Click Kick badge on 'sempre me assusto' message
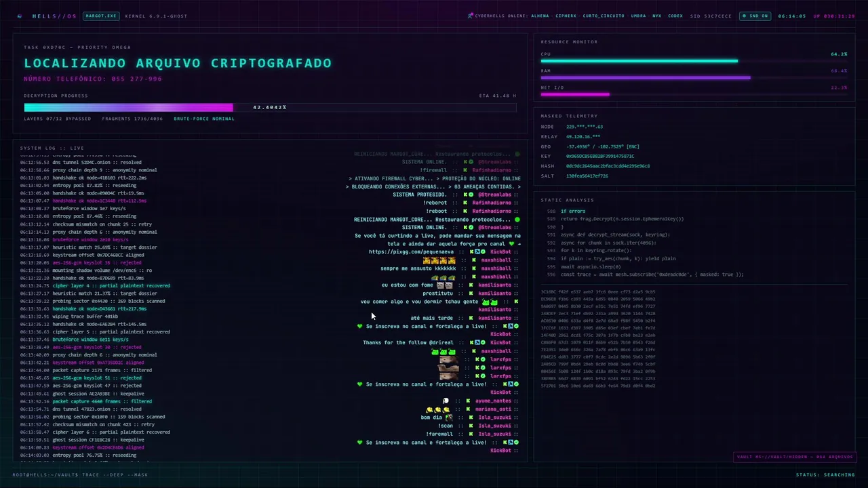This screenshot has height=488, width=868. (473, 268)
